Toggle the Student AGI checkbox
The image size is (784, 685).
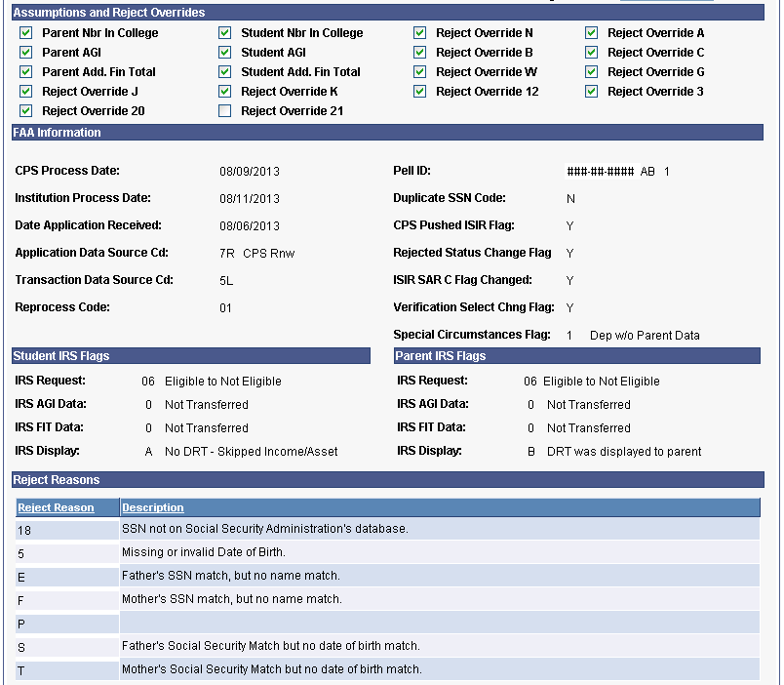point(225,53)
